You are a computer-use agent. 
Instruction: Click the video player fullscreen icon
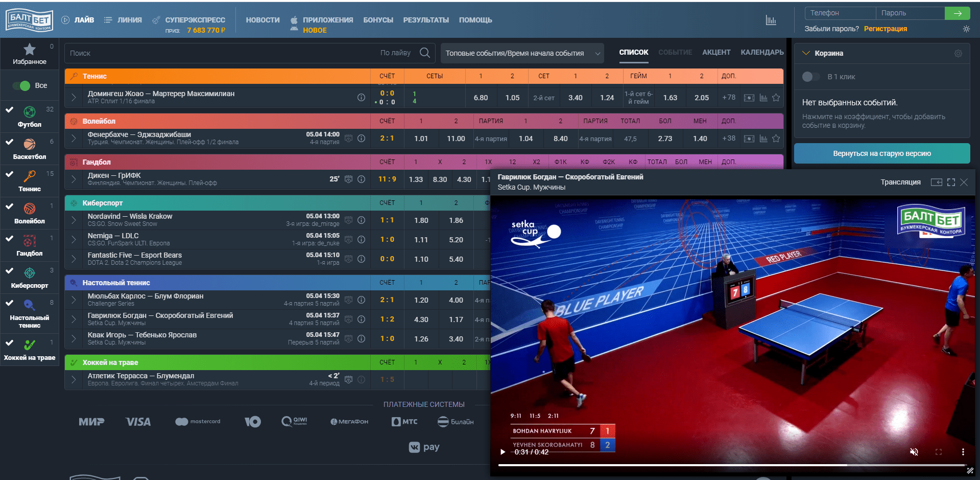(938, 452)
